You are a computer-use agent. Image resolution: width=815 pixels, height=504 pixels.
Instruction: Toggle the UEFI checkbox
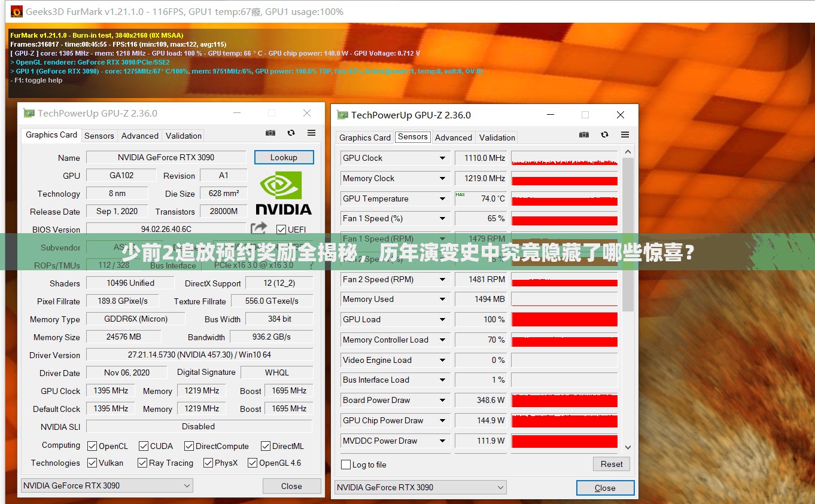[281, 230]
